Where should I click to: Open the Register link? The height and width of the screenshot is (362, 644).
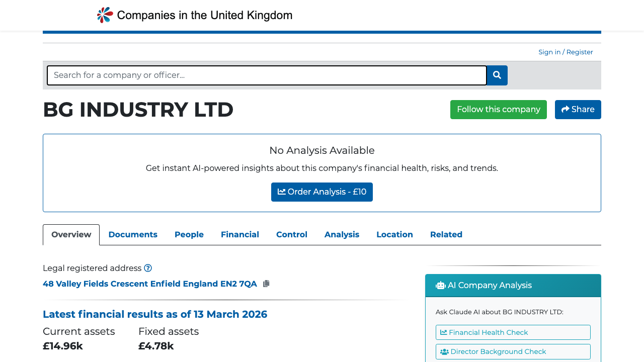tap(580, 52)
